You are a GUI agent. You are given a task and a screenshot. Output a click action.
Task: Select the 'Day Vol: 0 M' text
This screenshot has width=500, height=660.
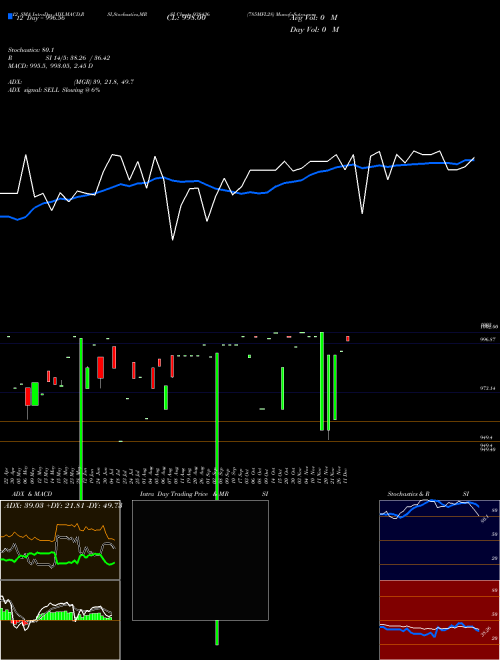314,29
